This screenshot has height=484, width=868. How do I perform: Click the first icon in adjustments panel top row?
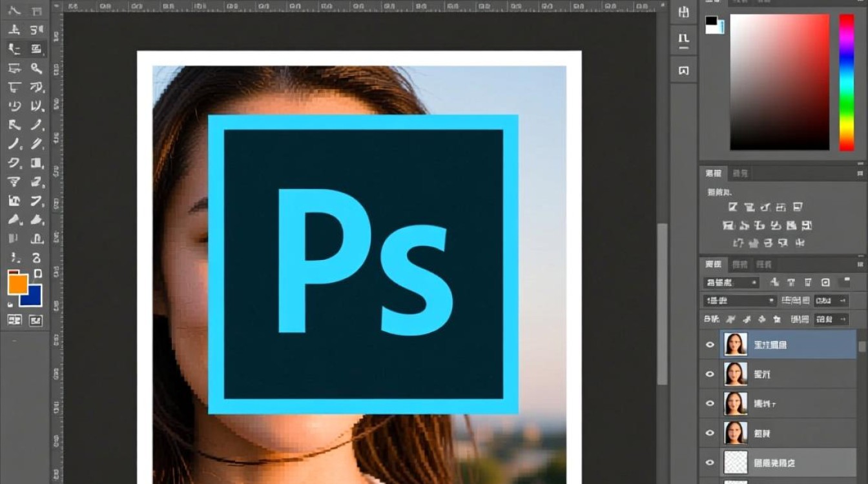[x=732, y=207]
